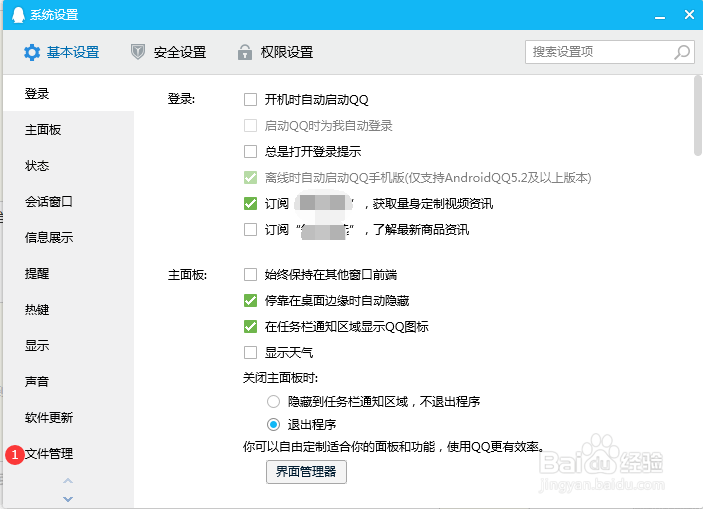
Task: Focus the 搜索设置项 search field
Action: tap(610, 52)
